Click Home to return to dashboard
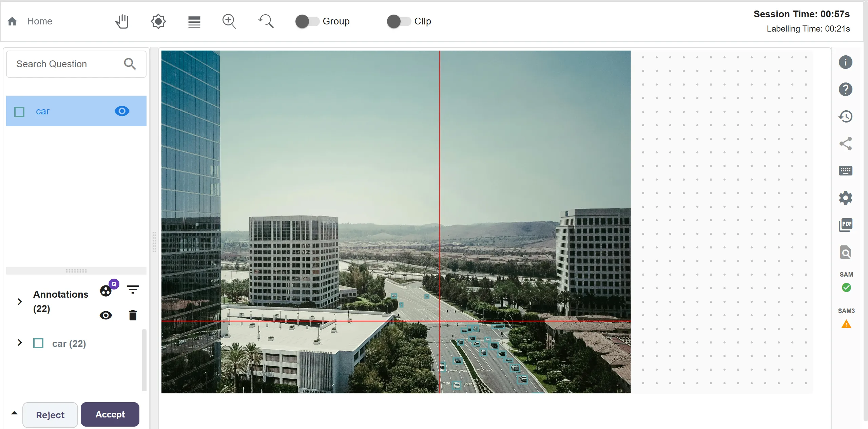The height and width of the screenshot is (429, 868). pyautogui.click(x=39, y=21)
